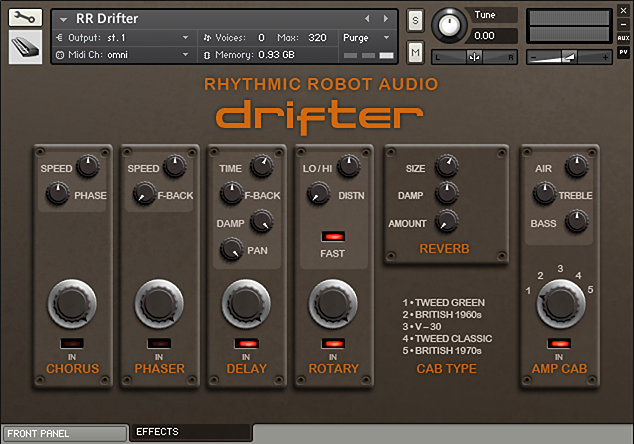Click the Amp Cab BASS knob
This screenshot has height=444, width=634.
[576, 221]
